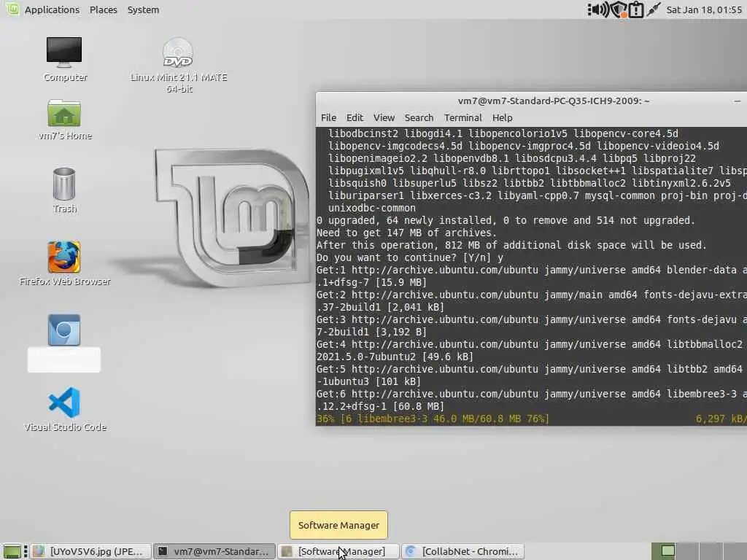Switch to CollabNet - Chromium taskbar window
The image size is (747, 560).
pyautogui.click(x=463, y=551)
